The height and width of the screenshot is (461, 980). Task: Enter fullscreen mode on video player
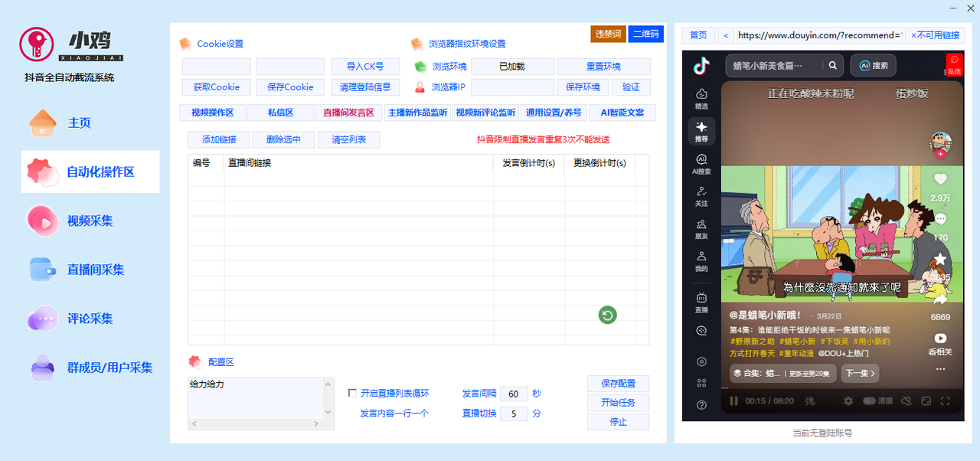pyautogui.click(x=945, y=401)
